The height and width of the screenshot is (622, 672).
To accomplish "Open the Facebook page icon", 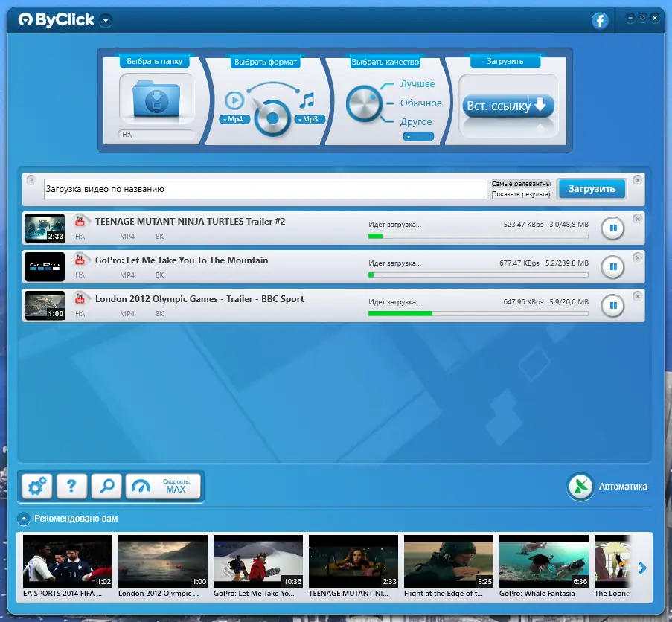I will pyautogui.click(x=600, y=20).
